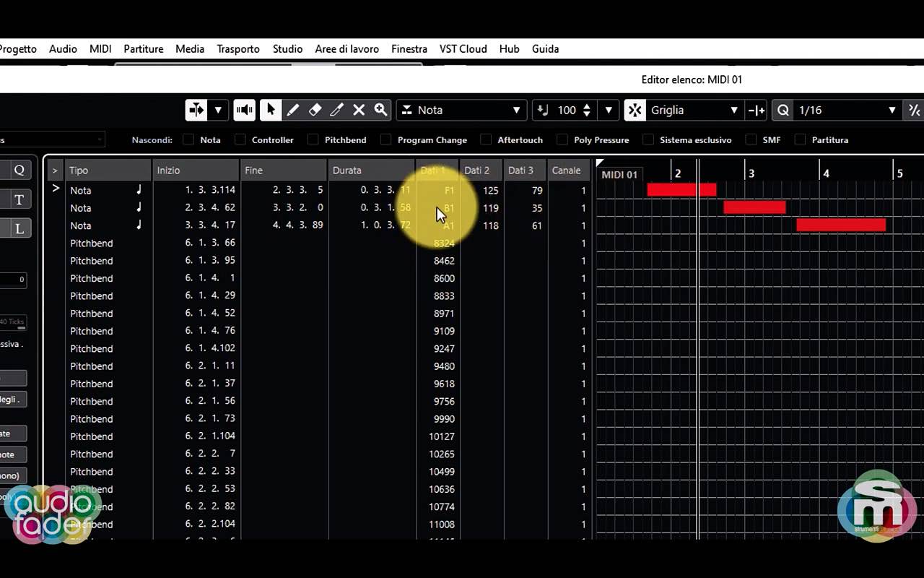This screenshot has height=578, width=924.
Task: Click the Durata column header
Action: (x=372, y=171)
